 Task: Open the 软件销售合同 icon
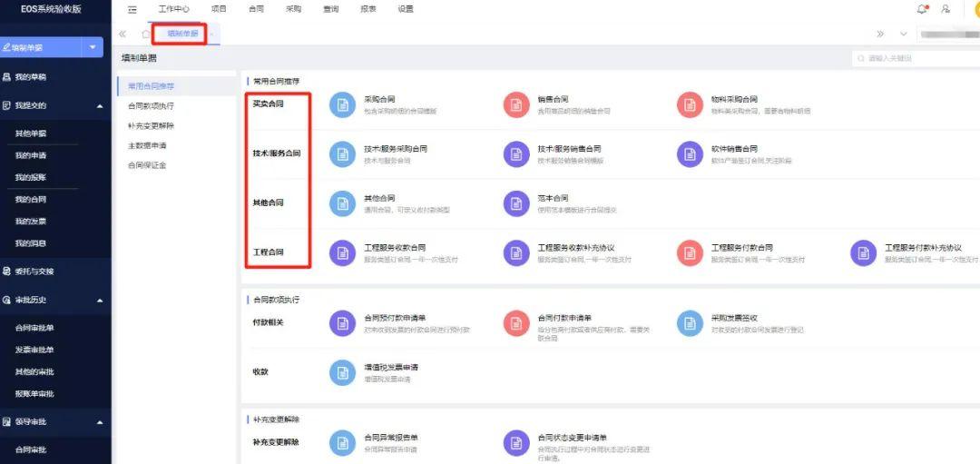click(690, 154)
